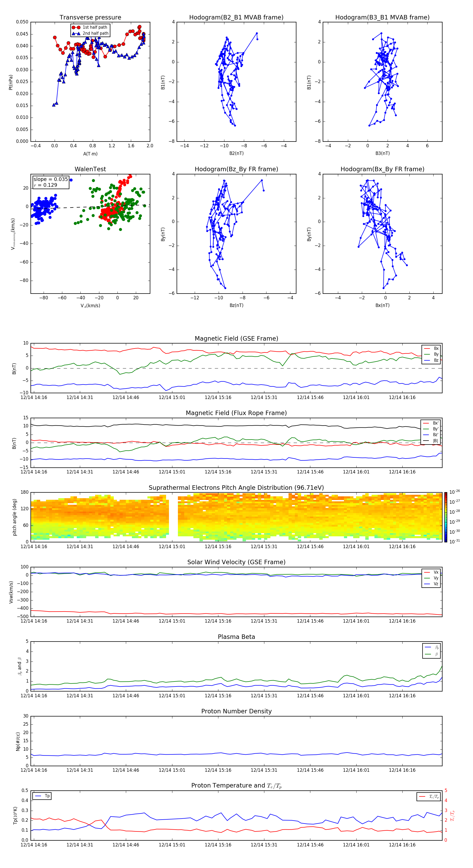The height and width of the screenshot is (868, 473).
Task: Click the 'B2(nT)' x-axis label
Action: 236,153
